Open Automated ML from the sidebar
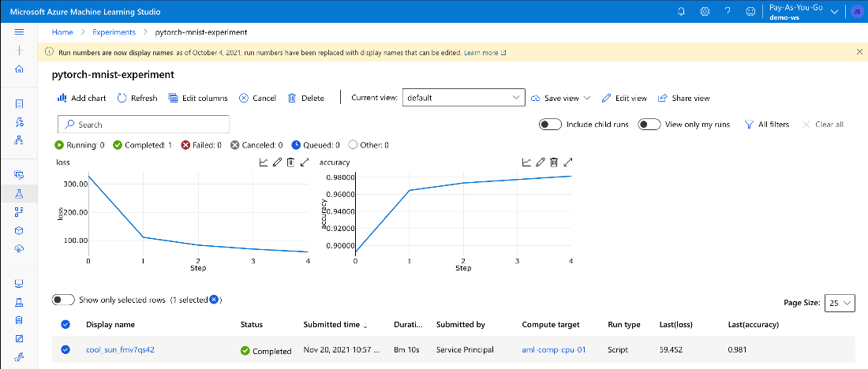The width and height of the screenshot is (868, 369). click(x=19, y=121)
